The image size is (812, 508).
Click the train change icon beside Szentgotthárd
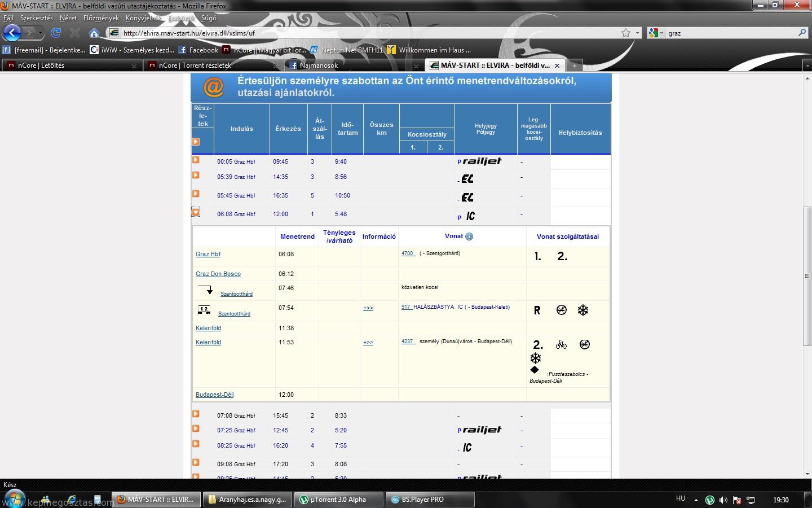204,309
